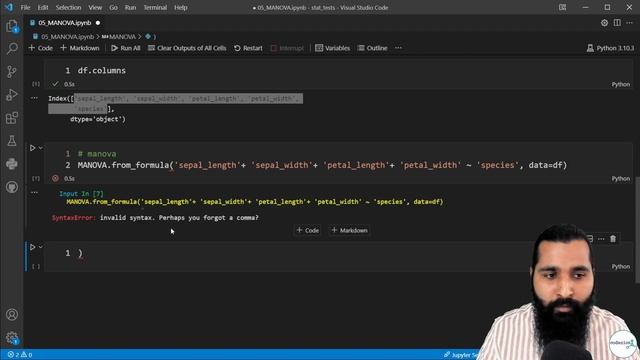Open the Manage gear at sidebar bottom

point(12,338)
